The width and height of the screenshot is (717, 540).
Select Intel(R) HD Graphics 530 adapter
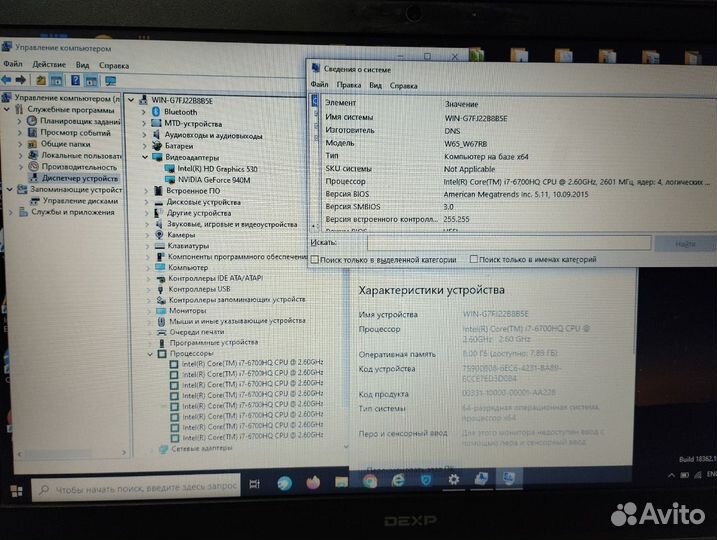(217, 169)
